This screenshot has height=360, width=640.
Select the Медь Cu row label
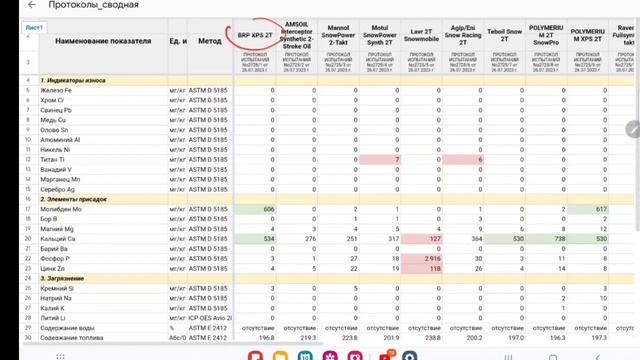pos(53,120)
